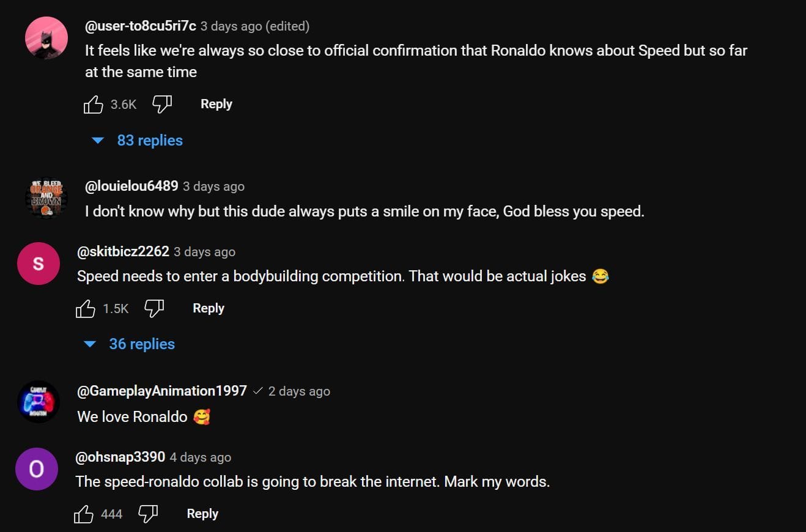Click the purple O avatar of @ohsnap3390
This screenshot has height=532, width=806.
[37, 469]
